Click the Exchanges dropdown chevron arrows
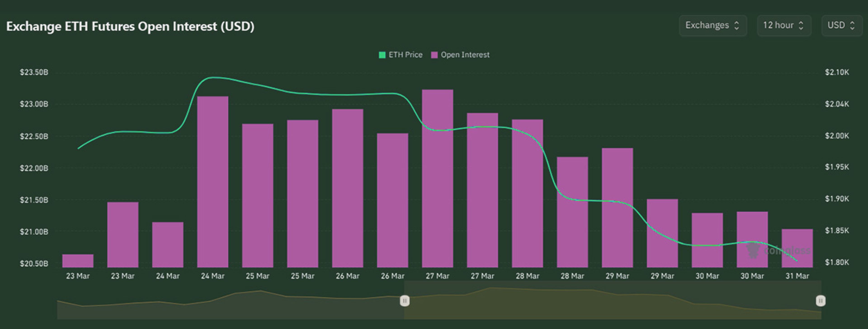This screenshot has width=868, height=329. coord(737,25)
